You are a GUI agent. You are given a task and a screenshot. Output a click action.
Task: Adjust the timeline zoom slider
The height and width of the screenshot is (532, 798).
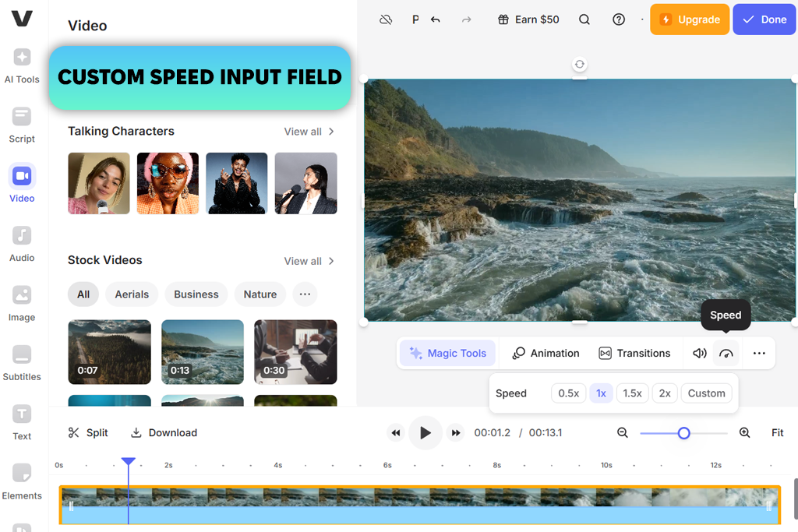(683, 433)
